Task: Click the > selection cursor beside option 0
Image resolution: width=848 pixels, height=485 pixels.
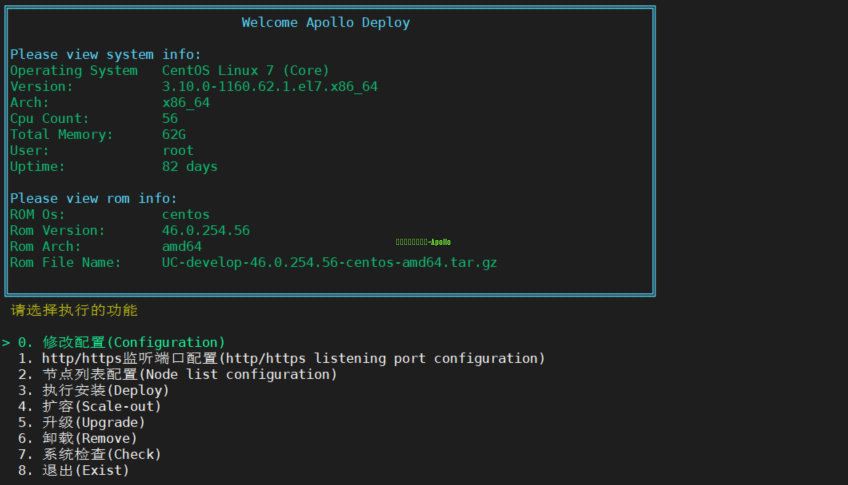Action: [x=6, y=342]
